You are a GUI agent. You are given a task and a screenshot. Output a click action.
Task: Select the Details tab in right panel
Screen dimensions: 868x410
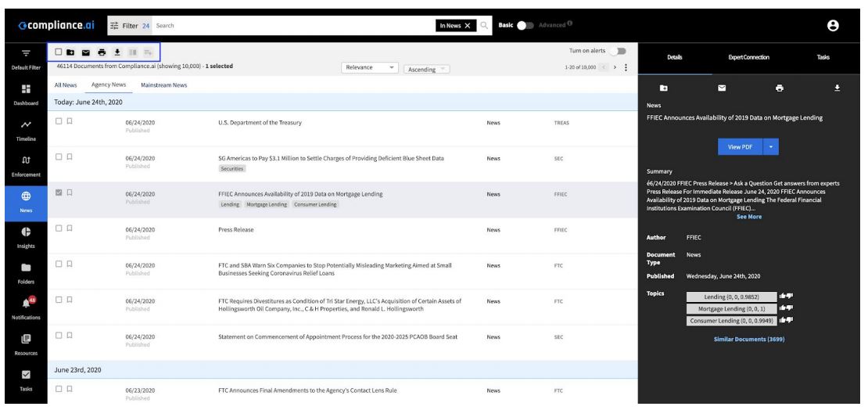click(x=675, y=57)
